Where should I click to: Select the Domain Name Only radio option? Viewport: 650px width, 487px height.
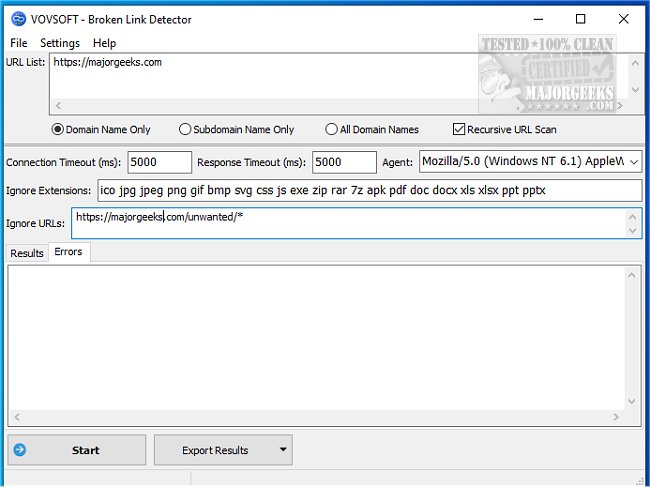click(101, 129)
